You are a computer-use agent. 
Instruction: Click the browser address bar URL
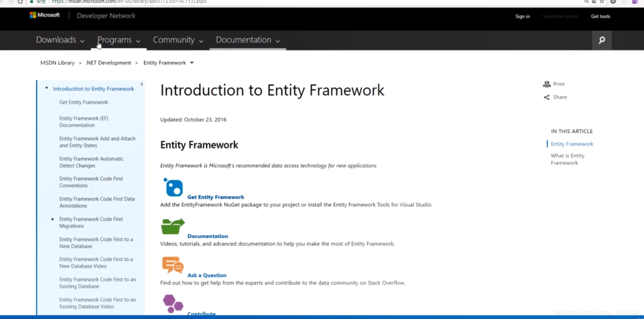pyautogui.click(x=129, y=2)
